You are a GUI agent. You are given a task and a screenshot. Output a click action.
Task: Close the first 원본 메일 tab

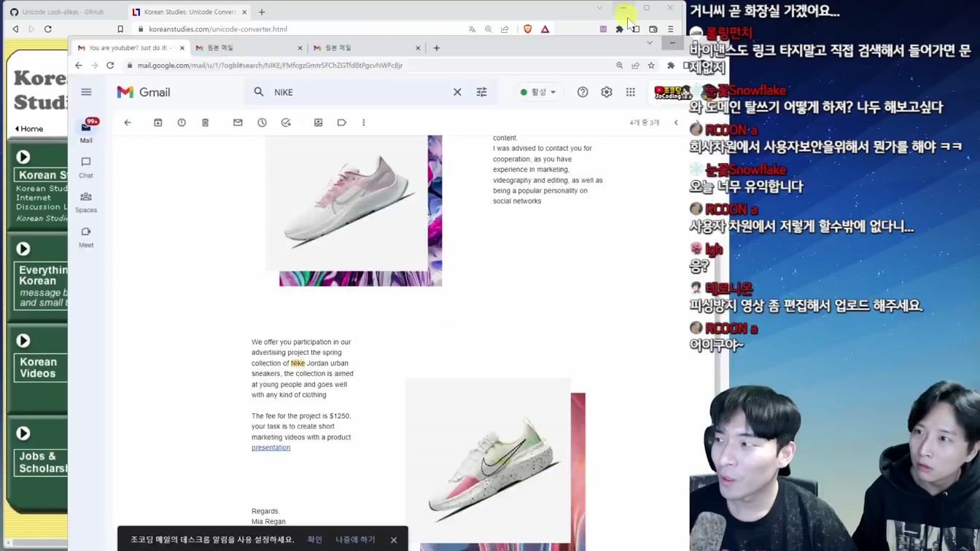click(300, 48)
